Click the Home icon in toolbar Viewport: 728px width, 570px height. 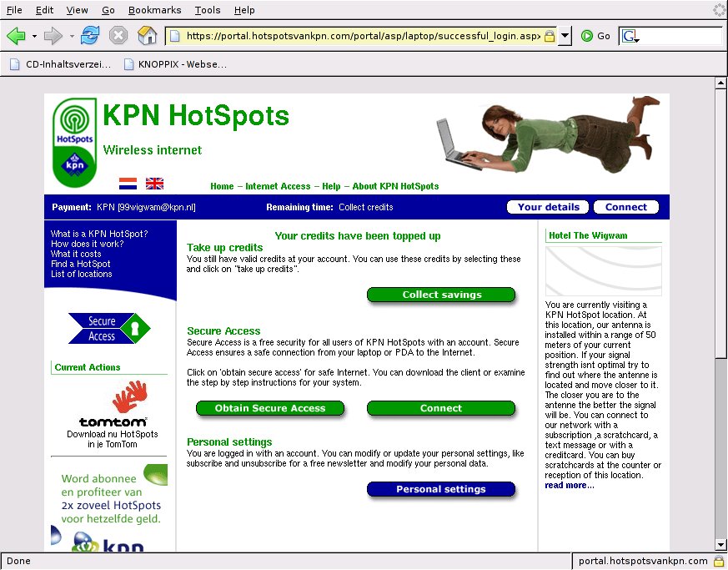147,36
